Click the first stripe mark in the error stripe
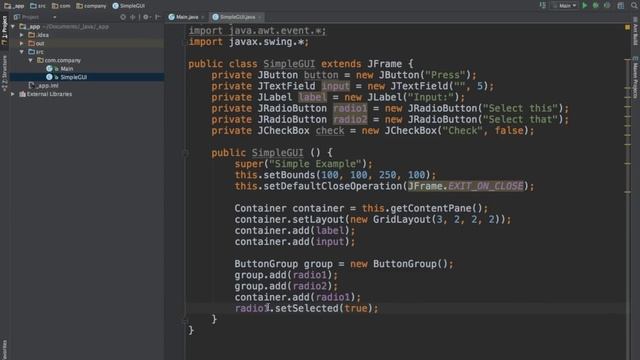640x360 pixels. 628,60
